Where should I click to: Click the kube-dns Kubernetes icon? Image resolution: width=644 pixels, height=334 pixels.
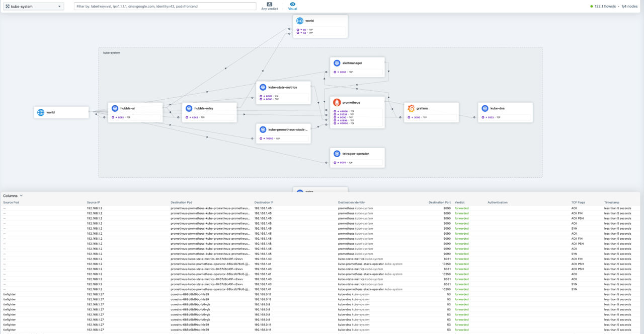tap(485, 108)
